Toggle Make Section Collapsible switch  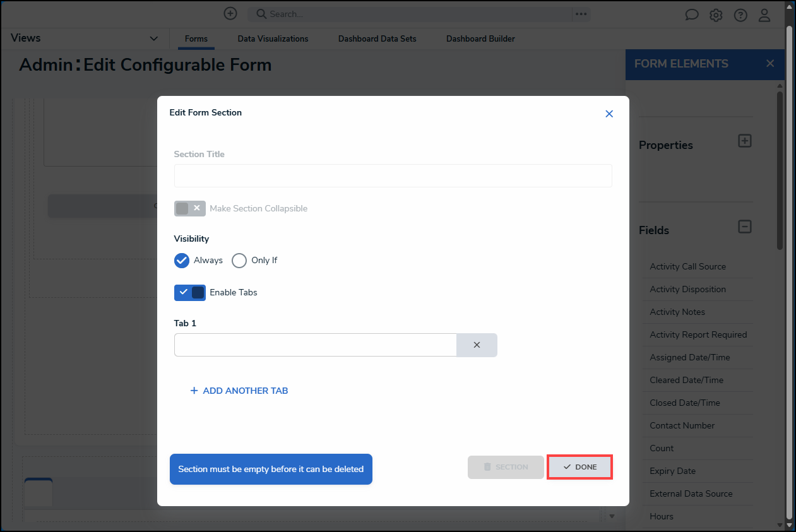click(190, 208)
